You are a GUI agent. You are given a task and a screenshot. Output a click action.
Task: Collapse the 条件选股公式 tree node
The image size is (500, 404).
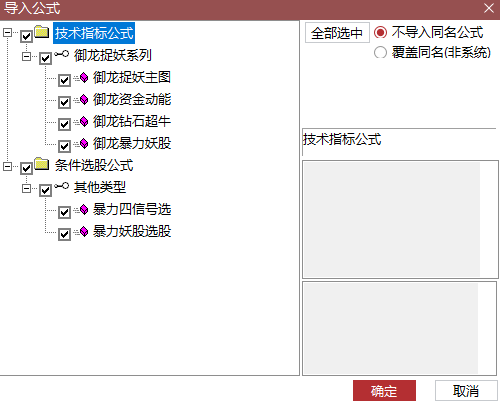click(x=7, y=166)
